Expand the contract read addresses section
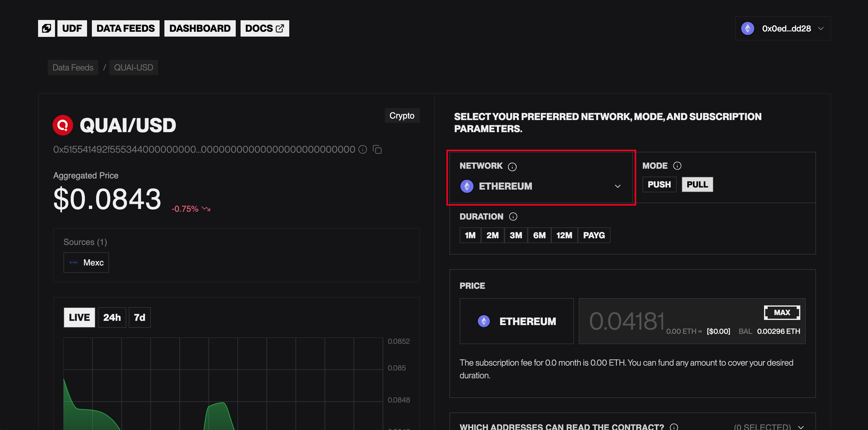Image resolution: width=868 pixels, height=430 pixels. click(801, 427)
